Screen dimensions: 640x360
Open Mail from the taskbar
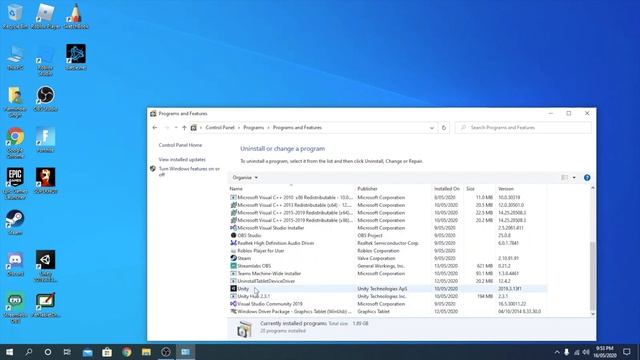(x=87, y=352)
